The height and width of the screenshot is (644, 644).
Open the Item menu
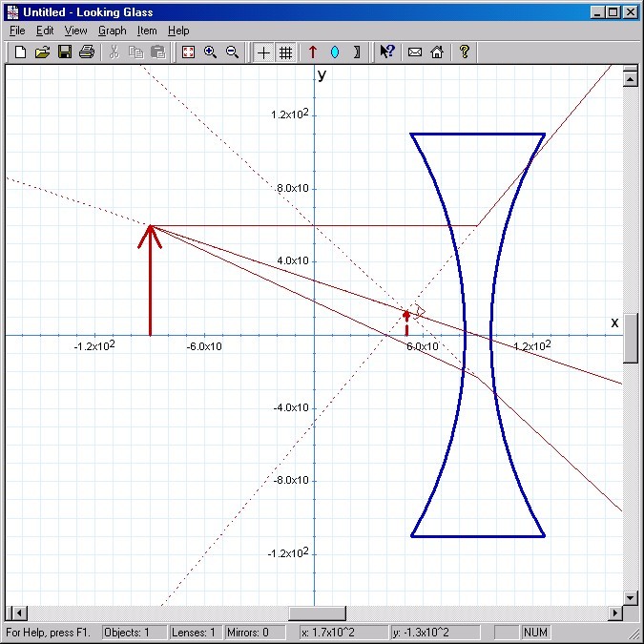pos(147,31)
